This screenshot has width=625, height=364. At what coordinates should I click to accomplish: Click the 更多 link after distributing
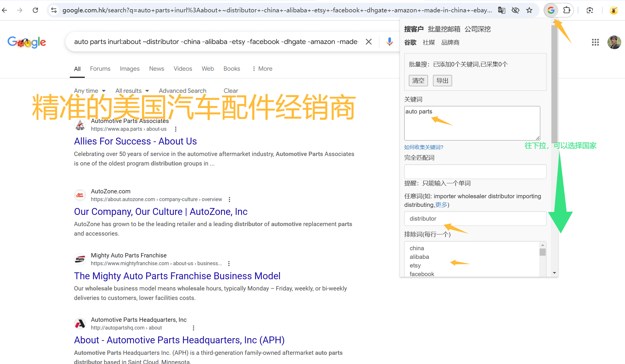click(441, 205)
